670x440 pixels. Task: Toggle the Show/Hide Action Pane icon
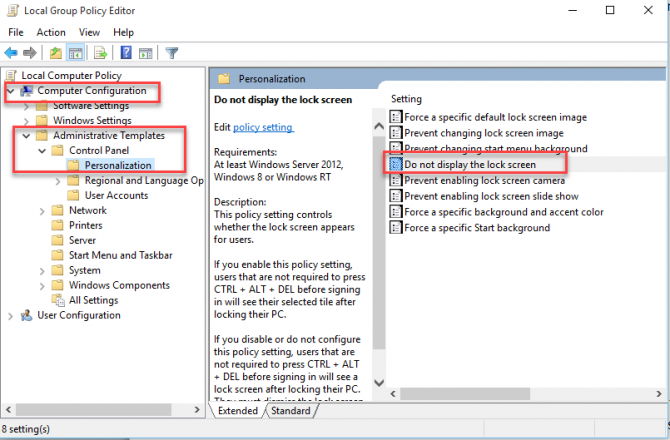tap(146, 53)
